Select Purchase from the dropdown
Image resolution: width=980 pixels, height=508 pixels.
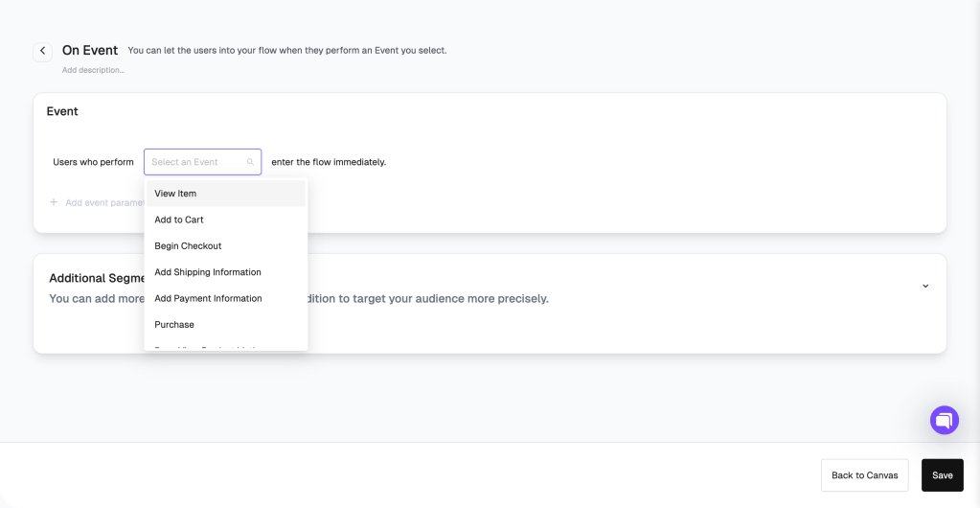tap(226, 325)
